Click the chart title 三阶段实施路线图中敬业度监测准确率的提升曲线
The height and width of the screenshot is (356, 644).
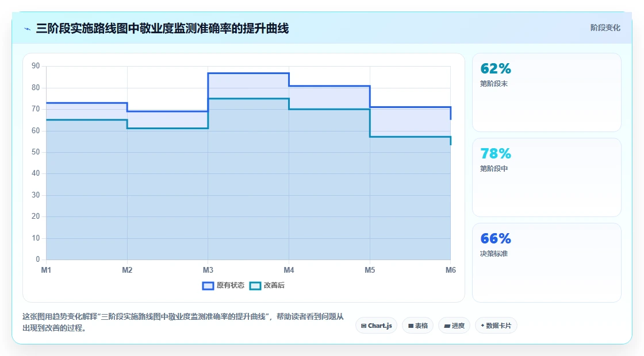(162, 28)
